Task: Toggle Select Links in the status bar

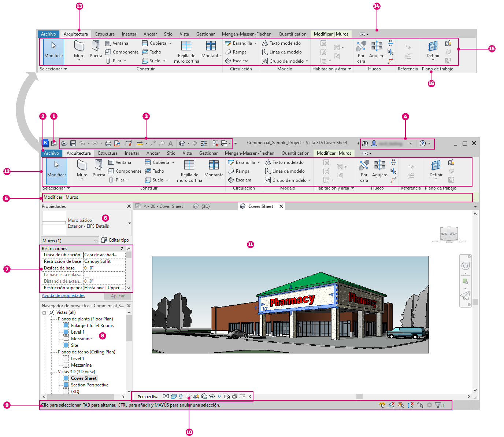Action: tap(382, 405)
